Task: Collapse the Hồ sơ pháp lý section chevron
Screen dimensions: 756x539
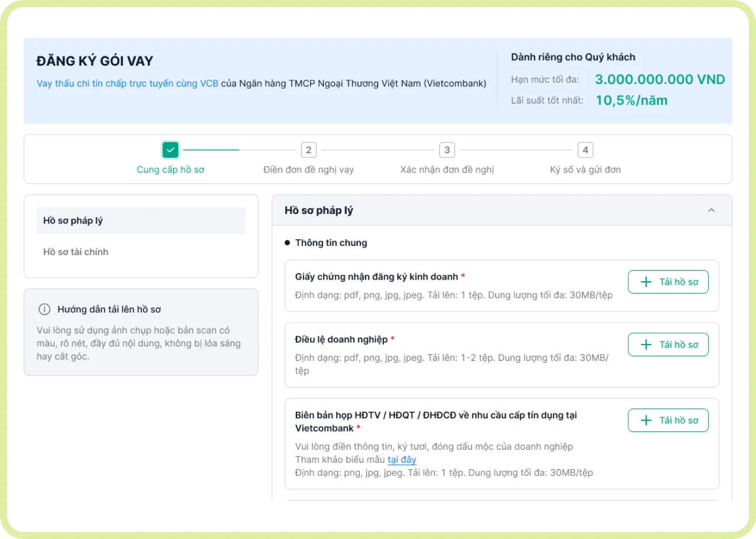Action: pos(712,210)
